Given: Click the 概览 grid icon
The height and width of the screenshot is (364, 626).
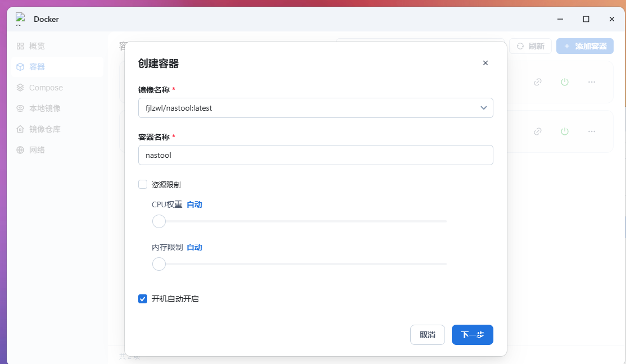Looking at the screenshot, I should point(20,46).
